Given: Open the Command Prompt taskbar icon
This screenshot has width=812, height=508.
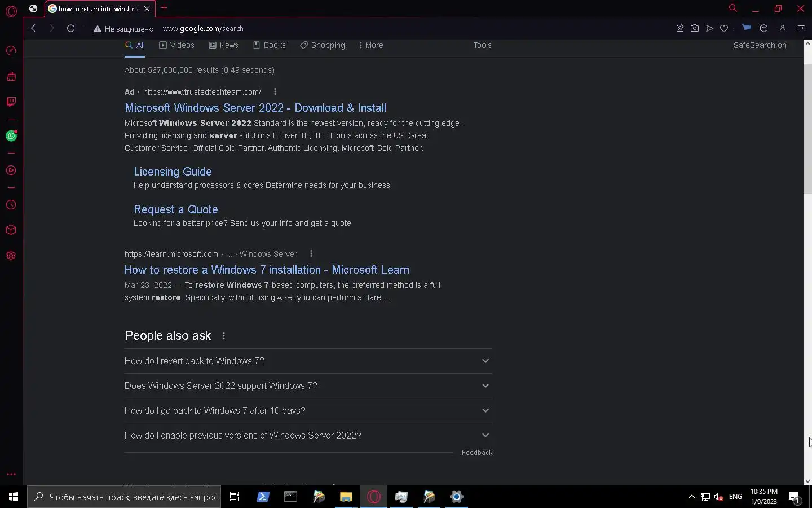Looking at the screenshot, I should pos(290,497).
